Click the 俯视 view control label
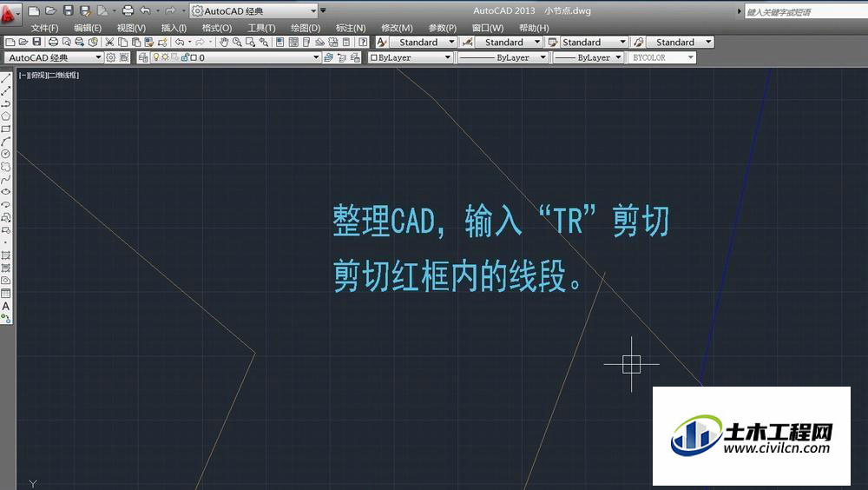Screen dimensions: 868x490 37,76
